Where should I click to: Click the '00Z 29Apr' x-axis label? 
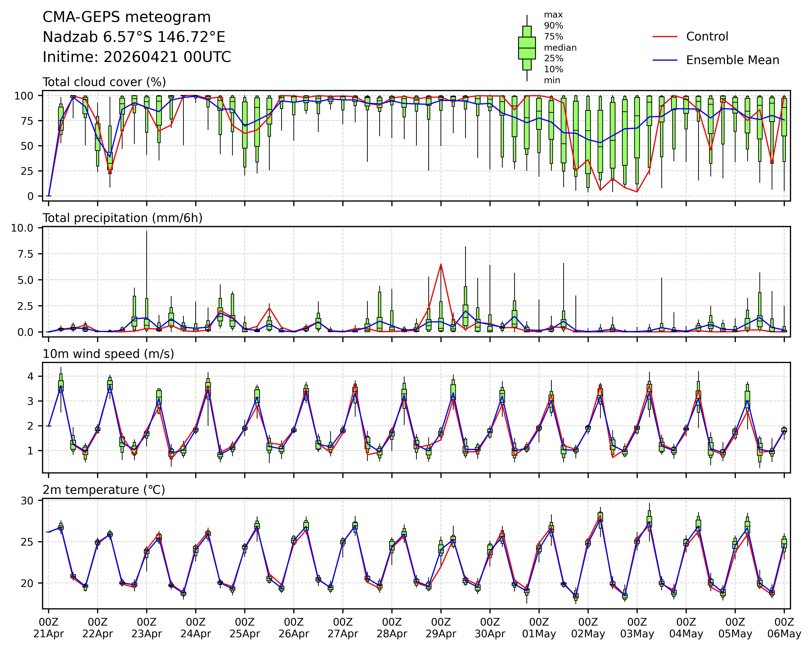tap(441, 628)
